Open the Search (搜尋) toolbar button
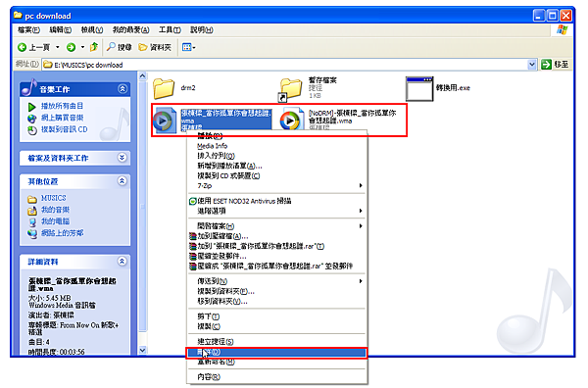588x388 pixels. pos(120,47)
